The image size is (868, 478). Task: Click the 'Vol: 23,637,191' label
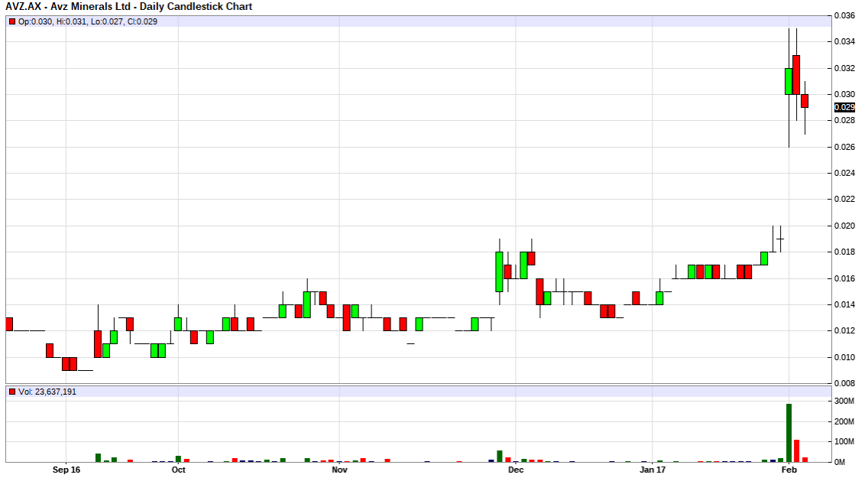pyautogui.click(x=47, y=392)
